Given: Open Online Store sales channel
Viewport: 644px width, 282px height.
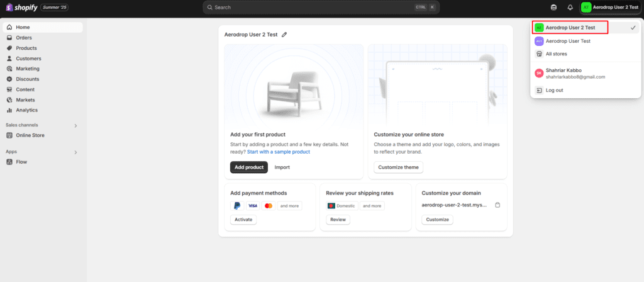Looking at the screenshot, I should coord(30,135).
